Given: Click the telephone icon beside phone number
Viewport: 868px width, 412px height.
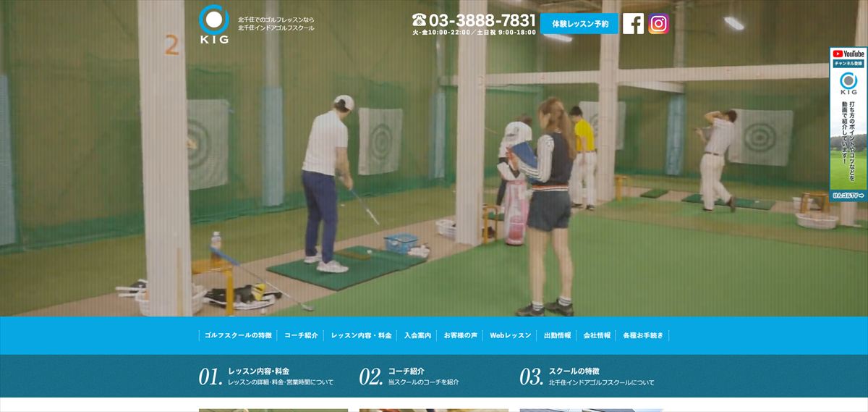Looking at the screenshot, I should [420, 20].
